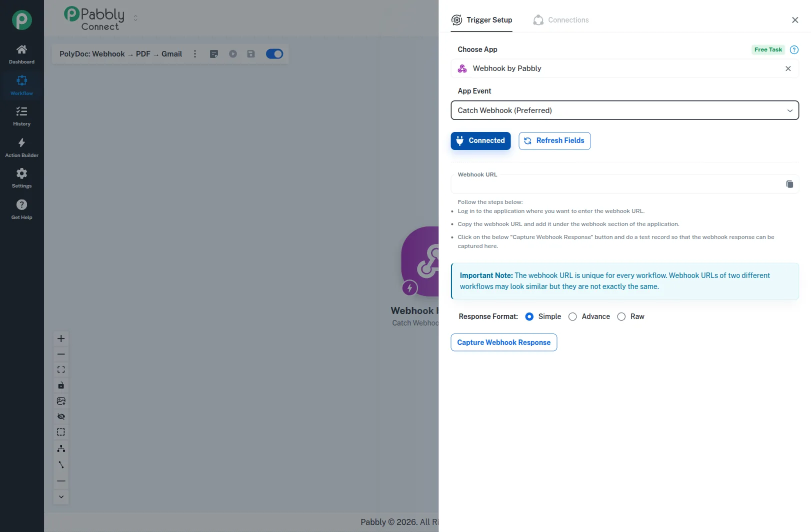This screenshot has height=532, width=811.
Task: Click the Webhook by Pabbly app field
Action: [x=624, y=68]
